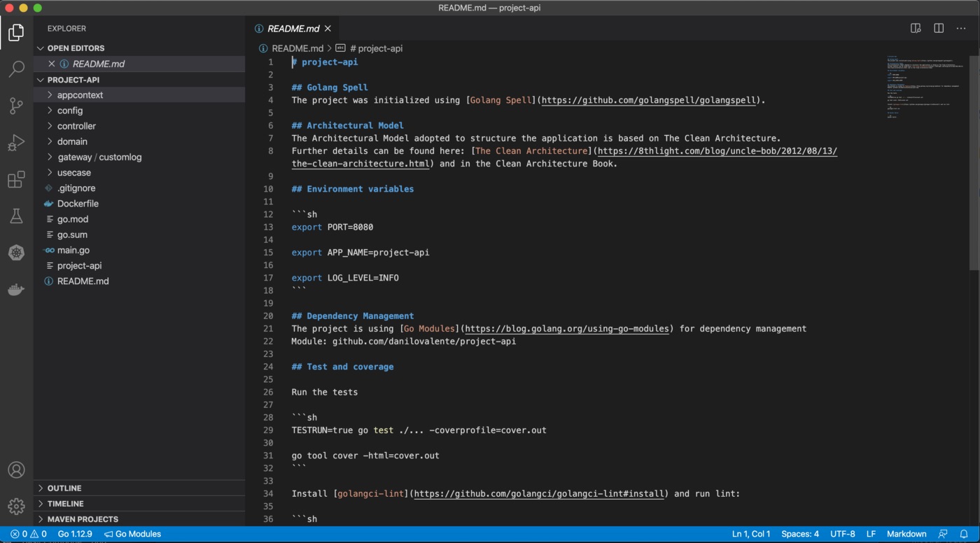Open the Test flask icon view
This screenshot has width=980, height=543.
point(16,216)
